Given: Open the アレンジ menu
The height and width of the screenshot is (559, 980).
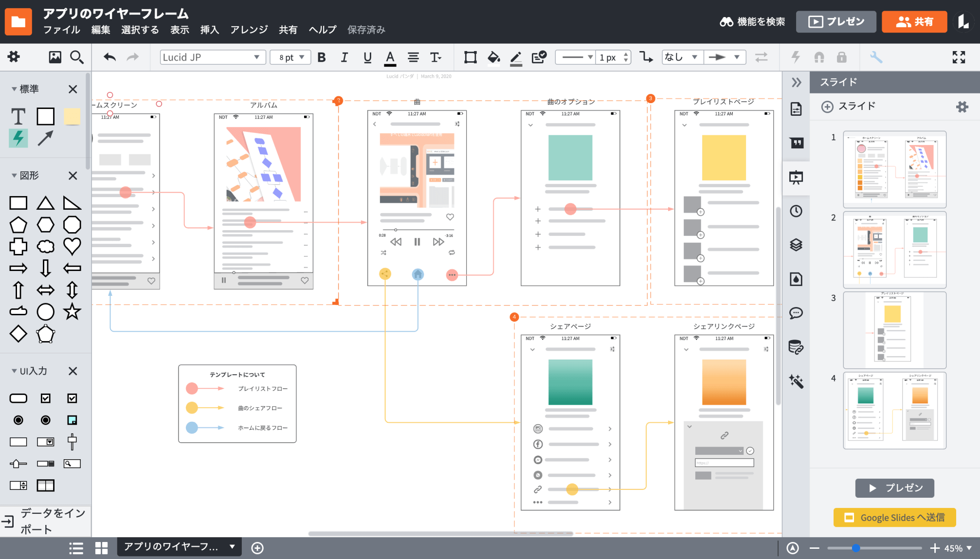Looking at the screenshot, I should tap(249, 30).
